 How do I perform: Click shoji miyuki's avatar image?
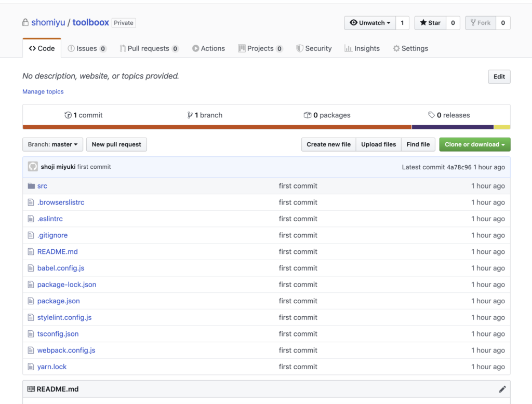click(33, 167)
